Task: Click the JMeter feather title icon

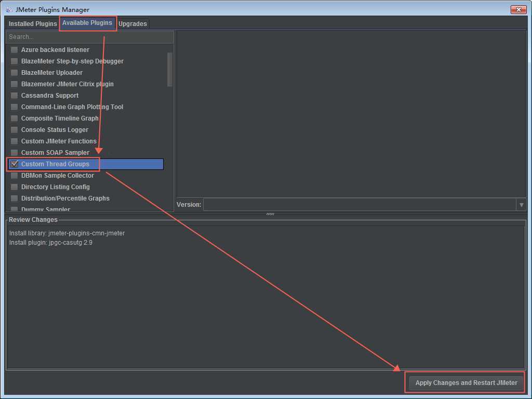Action: click(9, 9)
